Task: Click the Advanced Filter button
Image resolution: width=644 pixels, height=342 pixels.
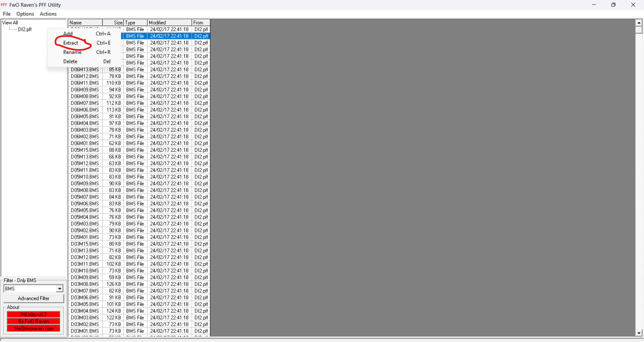Action: click(x=34, y=298)
